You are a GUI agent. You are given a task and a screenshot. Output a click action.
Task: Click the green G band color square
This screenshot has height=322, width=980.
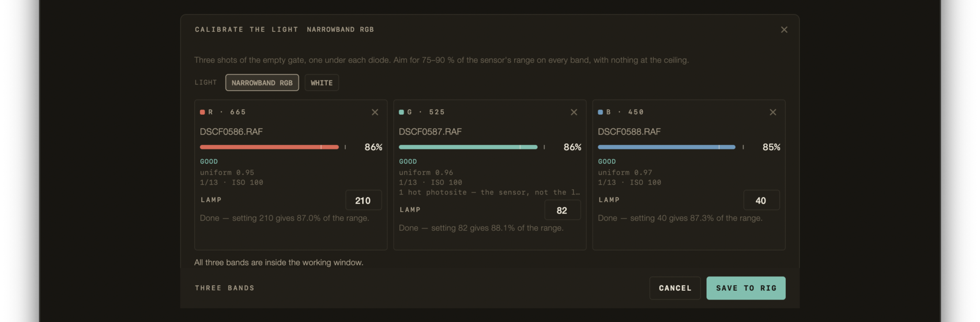pyautogui.click(x=401, y=112)
